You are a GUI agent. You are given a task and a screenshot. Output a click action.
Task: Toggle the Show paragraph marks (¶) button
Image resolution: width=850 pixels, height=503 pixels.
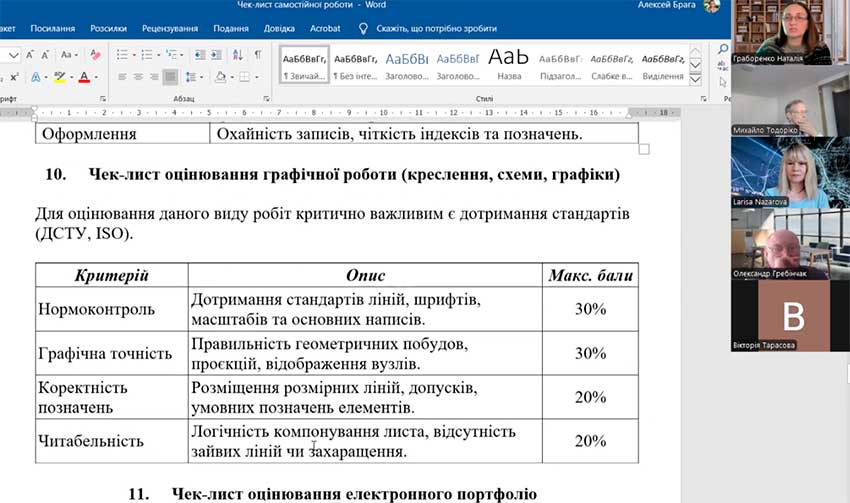click(x=257, y=55)
